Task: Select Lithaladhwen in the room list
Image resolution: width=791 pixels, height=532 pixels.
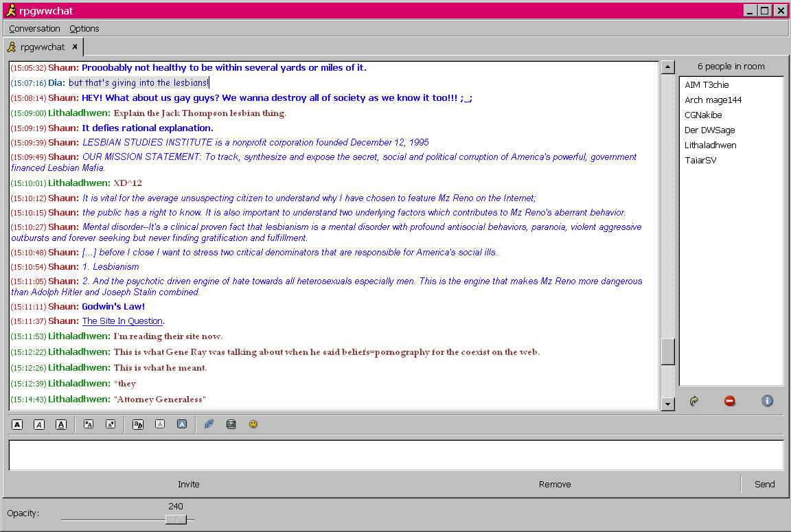Action: click(710, 146)
